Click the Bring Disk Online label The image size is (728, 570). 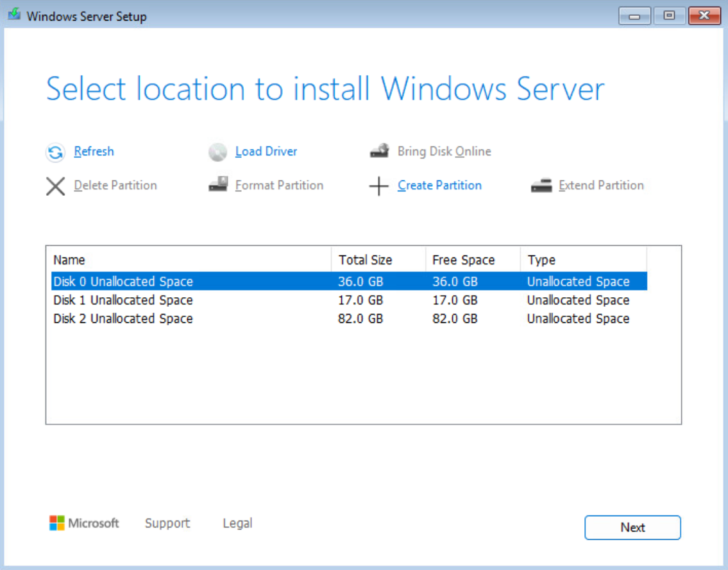pyautogui.click(x=444, y=151)
